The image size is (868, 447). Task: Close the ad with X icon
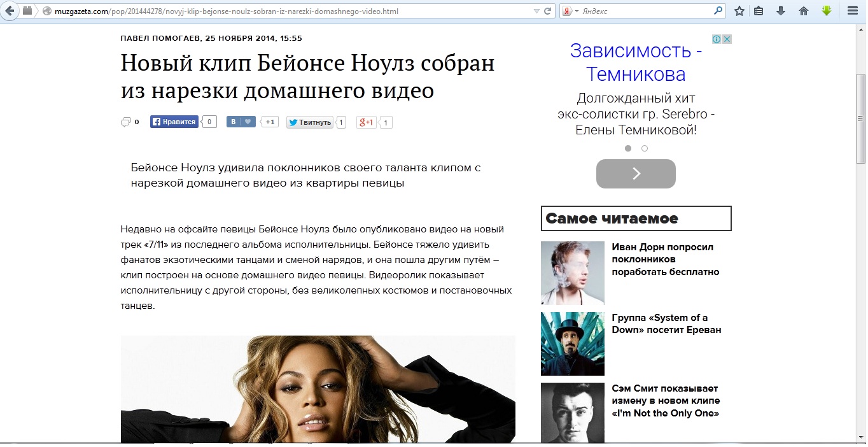point(727,39)
